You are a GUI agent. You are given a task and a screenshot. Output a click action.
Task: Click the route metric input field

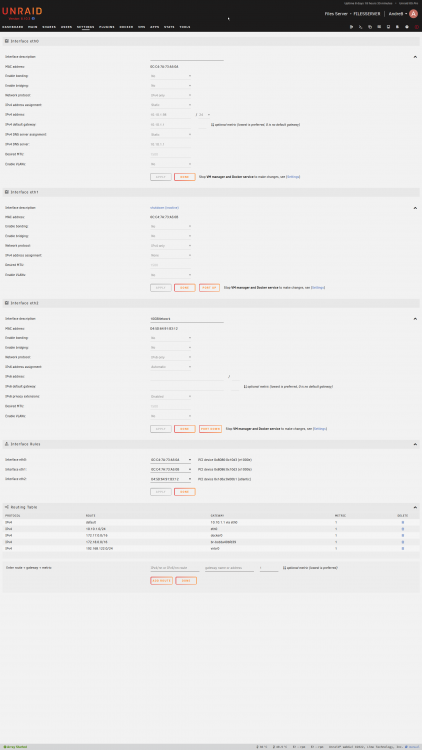click(268, 568)
